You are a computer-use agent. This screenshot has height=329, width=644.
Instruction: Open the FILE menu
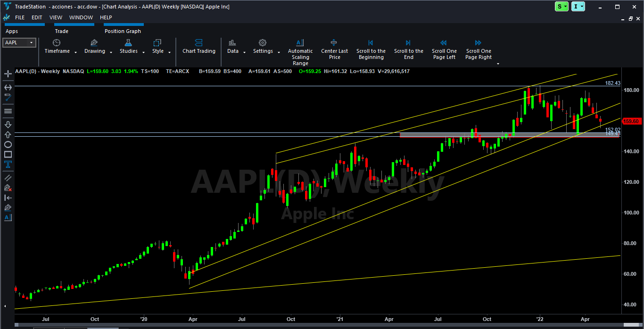[x=20, y=17]
